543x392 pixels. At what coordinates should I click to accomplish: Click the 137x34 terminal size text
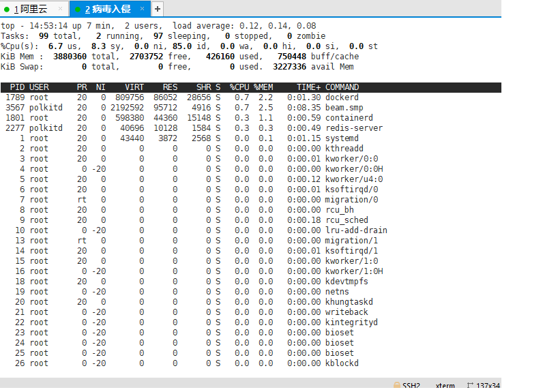pyautogui.click(x=488, y=385)
